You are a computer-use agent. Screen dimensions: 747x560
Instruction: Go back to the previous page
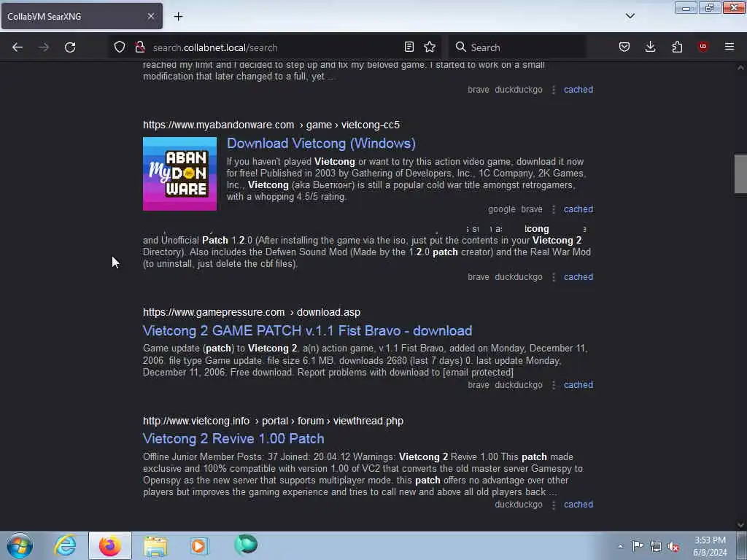click(x=18, y=47)
